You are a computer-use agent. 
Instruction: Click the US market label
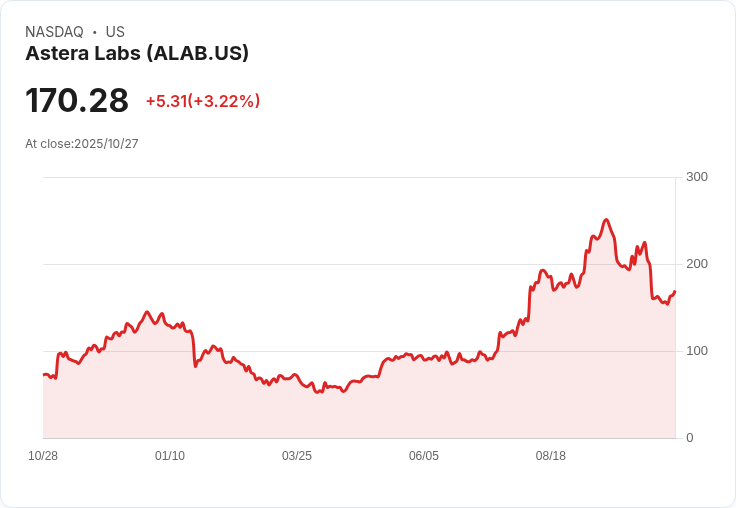click(115, 32)
